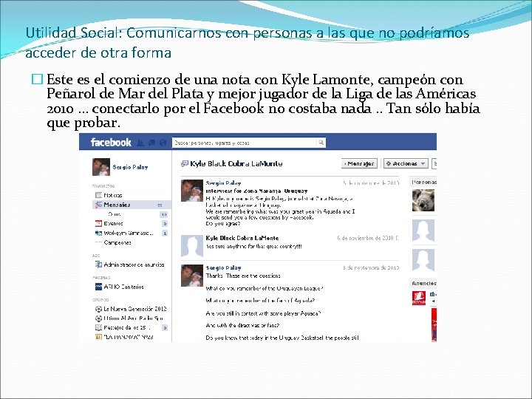Open the La Nueva Generación 2012 group
532x399 pixels.
click(135, 309)
